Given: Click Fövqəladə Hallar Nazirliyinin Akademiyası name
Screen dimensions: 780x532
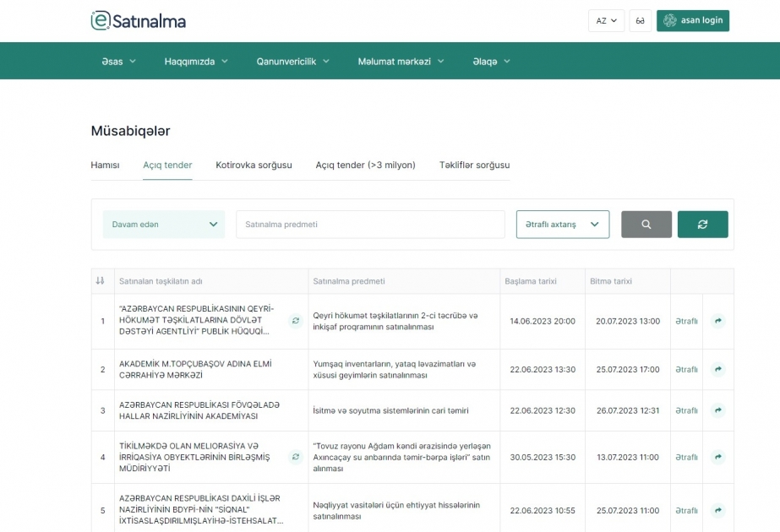Looking at the screenshot, I should tap(199, 410).
